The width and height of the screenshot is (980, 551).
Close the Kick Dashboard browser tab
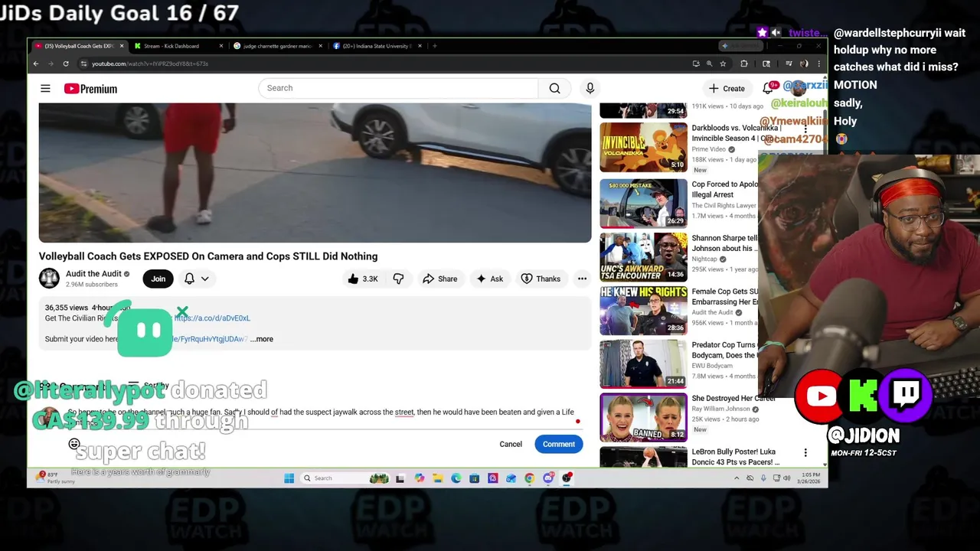[221, 46]
